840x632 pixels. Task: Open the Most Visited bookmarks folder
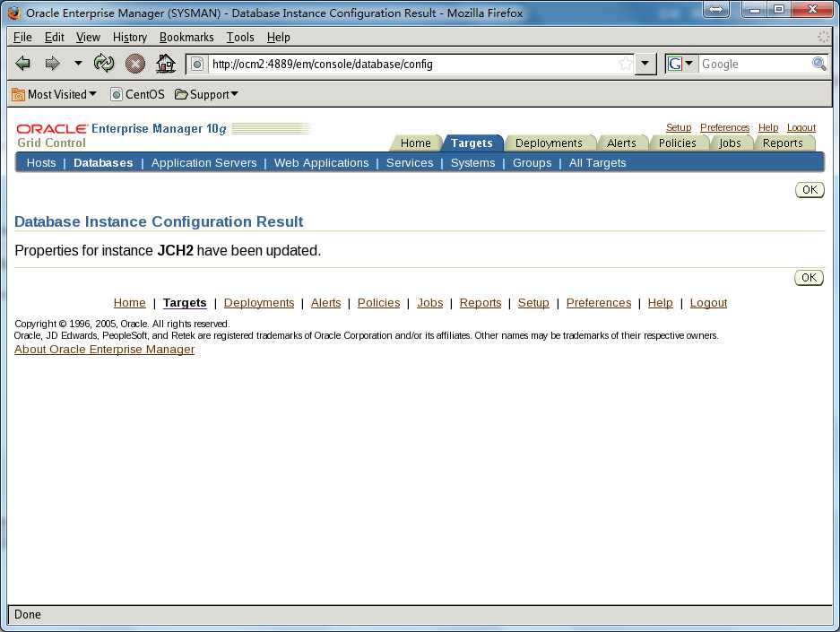coord(54,94)
